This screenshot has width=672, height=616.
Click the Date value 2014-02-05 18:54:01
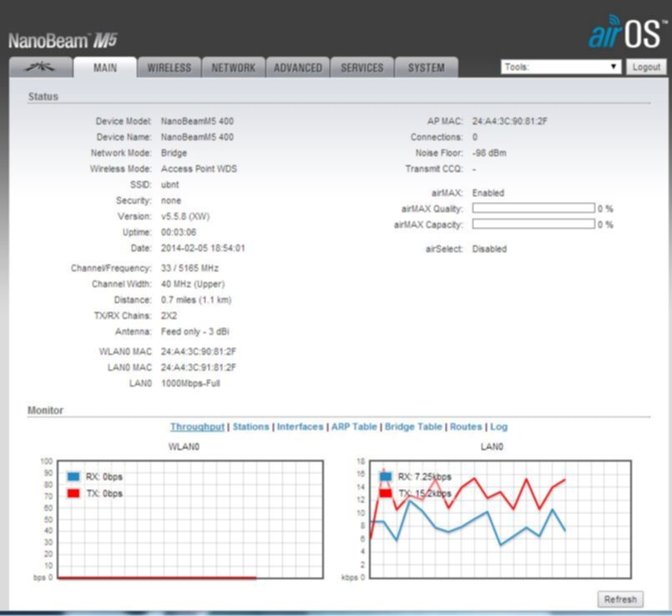203,248
